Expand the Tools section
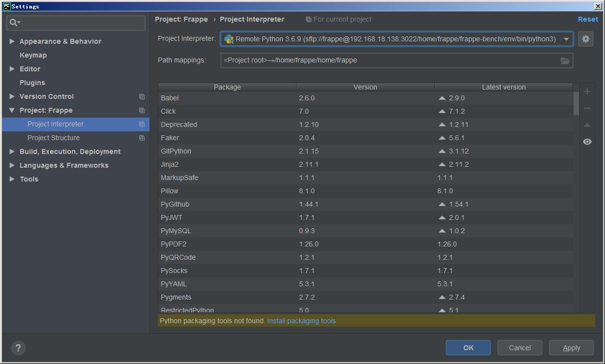The image size is (605, 364). tap(12, 179)
